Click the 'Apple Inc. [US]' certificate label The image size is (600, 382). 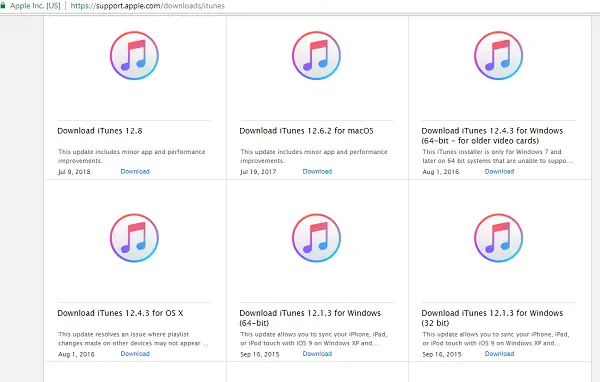click(35, 6)
